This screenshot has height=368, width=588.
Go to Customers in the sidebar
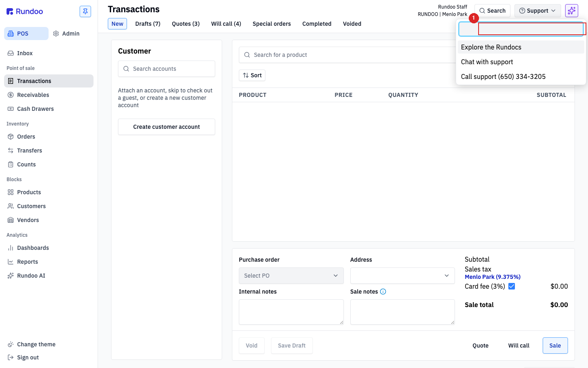point(49,206)
